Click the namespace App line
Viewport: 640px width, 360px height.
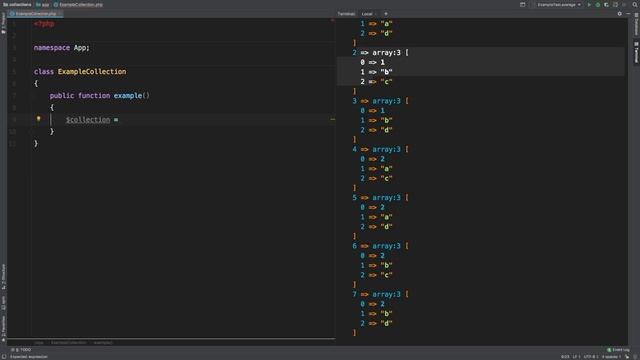tap(61, 48)
